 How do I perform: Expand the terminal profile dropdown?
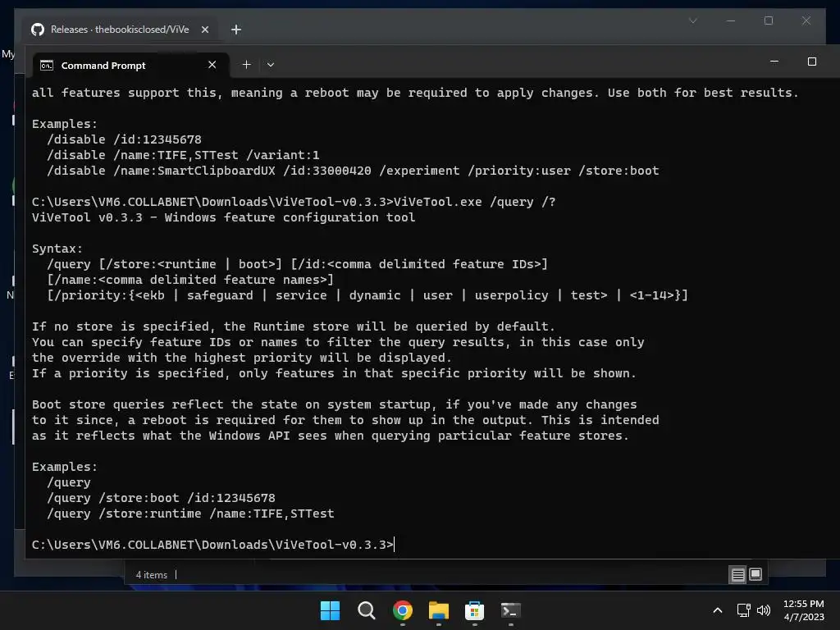pyautogui.click(x=271, y=65)
